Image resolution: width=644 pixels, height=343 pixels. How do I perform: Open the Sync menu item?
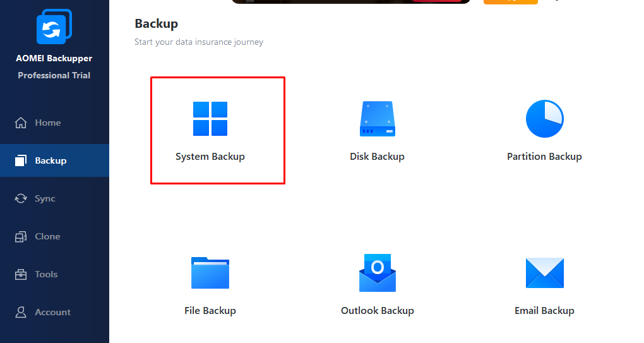coord(55,198)
